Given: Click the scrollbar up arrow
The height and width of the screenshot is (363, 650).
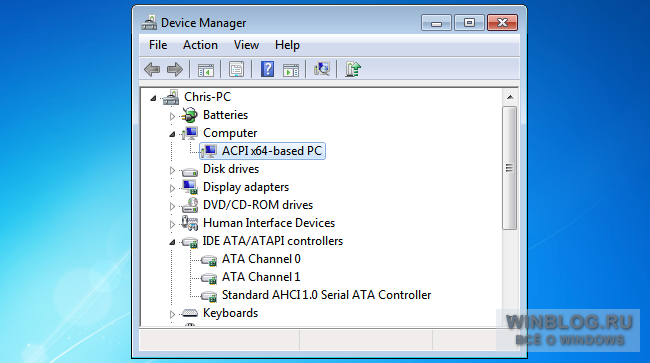Looking at the screenshot, I should click(510, 97).
